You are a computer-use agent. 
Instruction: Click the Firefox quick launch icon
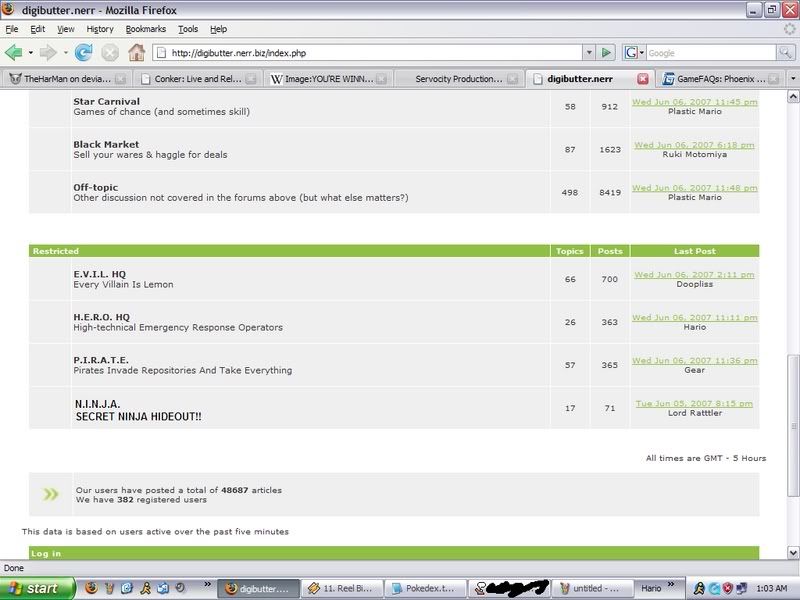tap(91, 588)
